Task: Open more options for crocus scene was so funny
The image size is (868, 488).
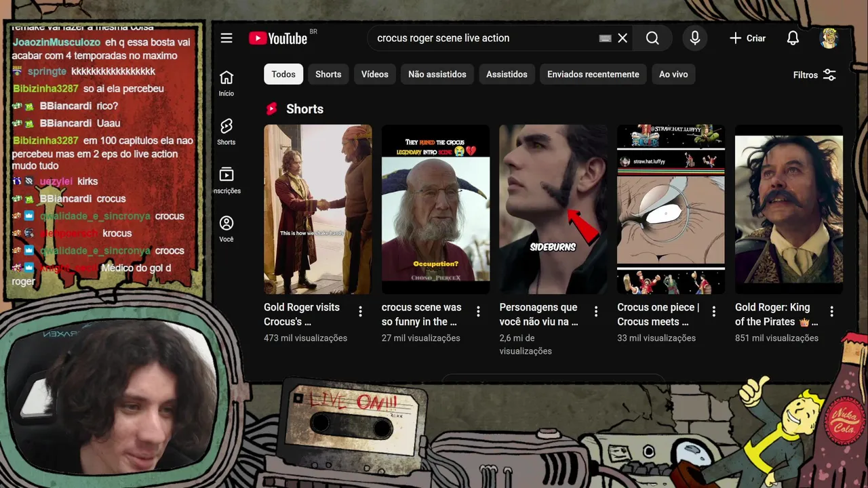Action: pos(478,312)
